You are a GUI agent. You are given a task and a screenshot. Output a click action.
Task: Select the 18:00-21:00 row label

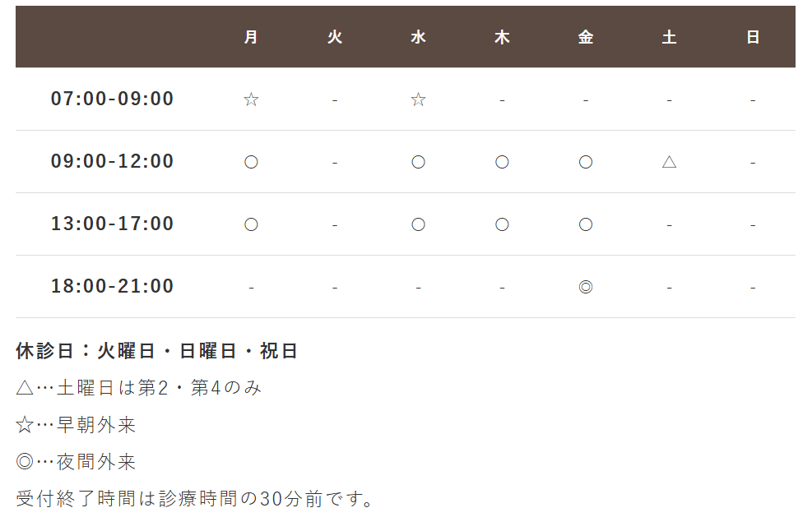[x=113, y=287]
